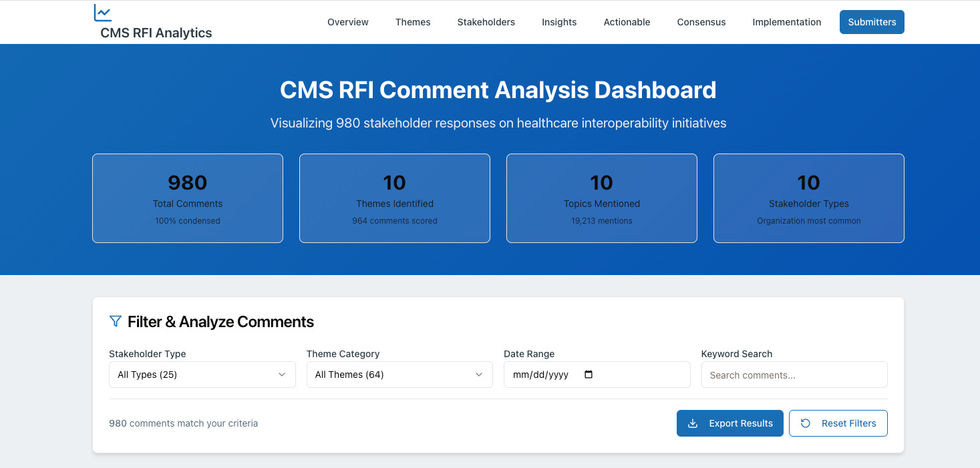Click the funnel filter icon
This screenshot has height=468, width=980.
coord(115,322)
